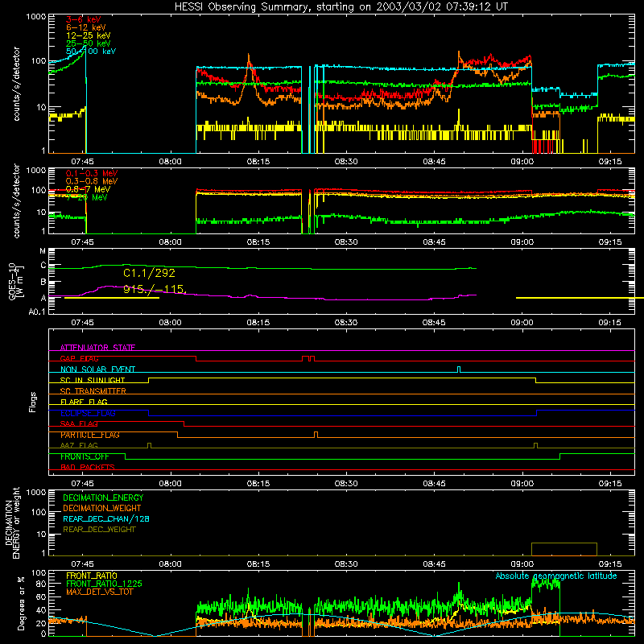Click the ATTENUATOR_STATE flag label
Viewport: 644px width, 644px height.
coord(97,348)
